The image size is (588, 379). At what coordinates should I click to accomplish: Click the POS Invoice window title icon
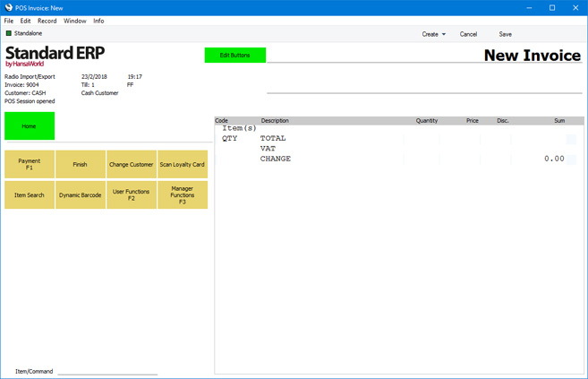coord(8,7)
